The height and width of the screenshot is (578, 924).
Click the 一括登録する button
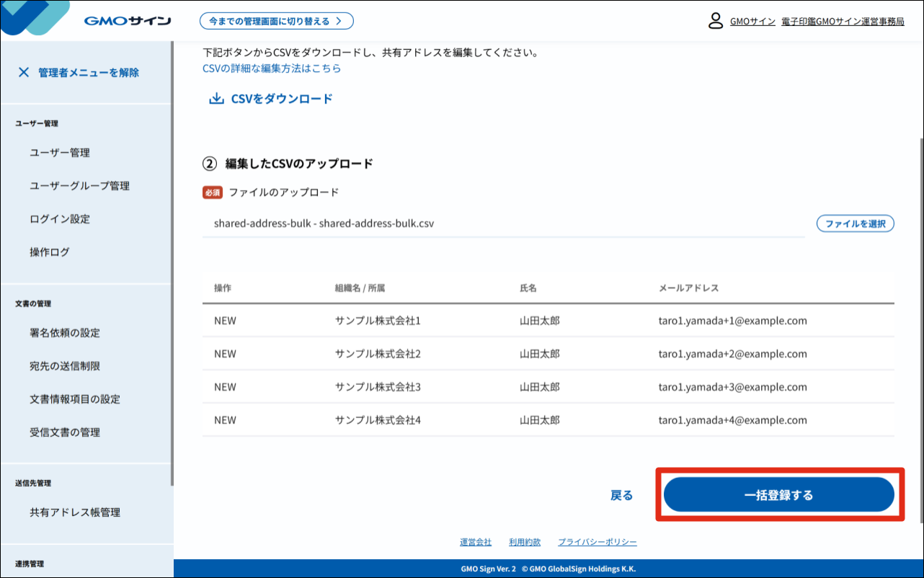(x=778, y=495)
